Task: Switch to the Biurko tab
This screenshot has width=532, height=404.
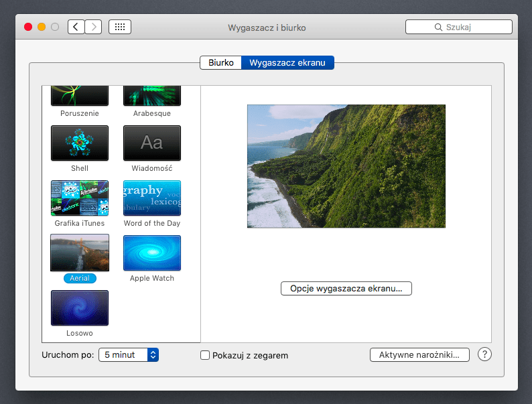Action: click(x=220, y=63)
